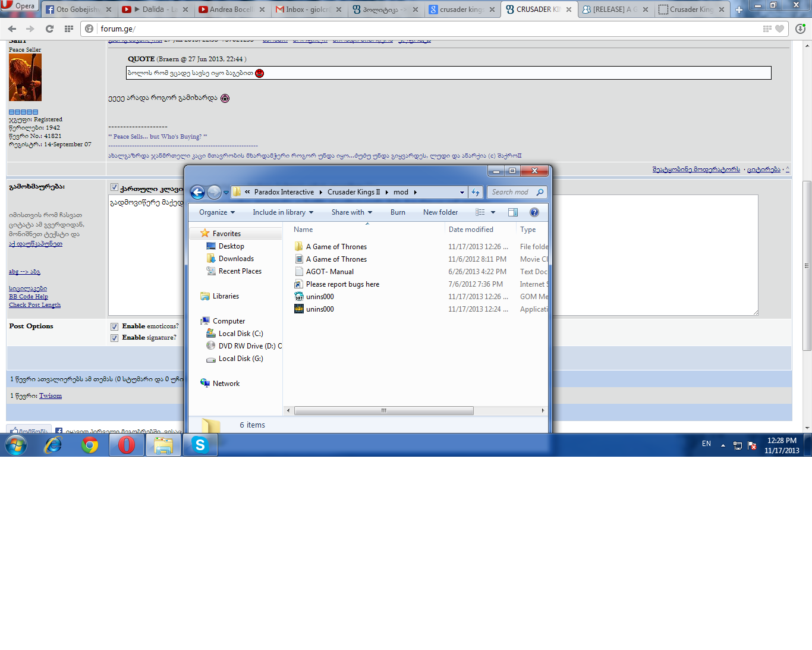This screenshot has width=812, height=650.
Task: Select the unins000 GOM media file icon
Action: click(x=299, y=296)
